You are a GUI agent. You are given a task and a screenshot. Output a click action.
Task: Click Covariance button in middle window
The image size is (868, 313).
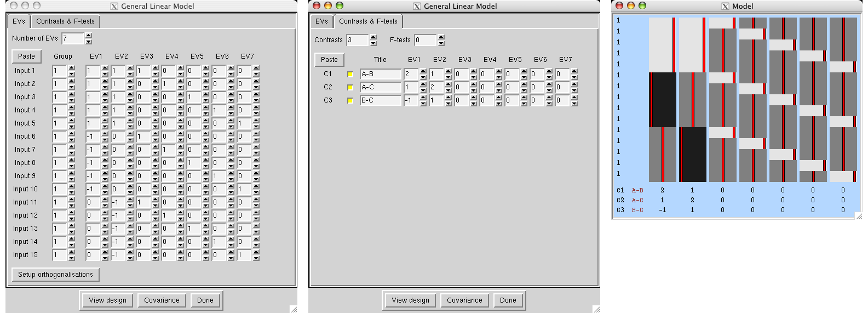(x=464, y=300)
